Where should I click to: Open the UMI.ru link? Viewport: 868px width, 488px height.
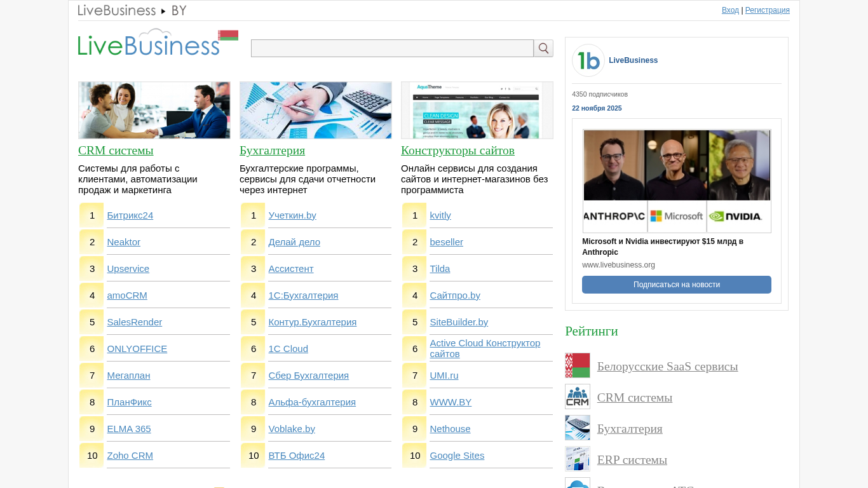(x=444, y=376)
